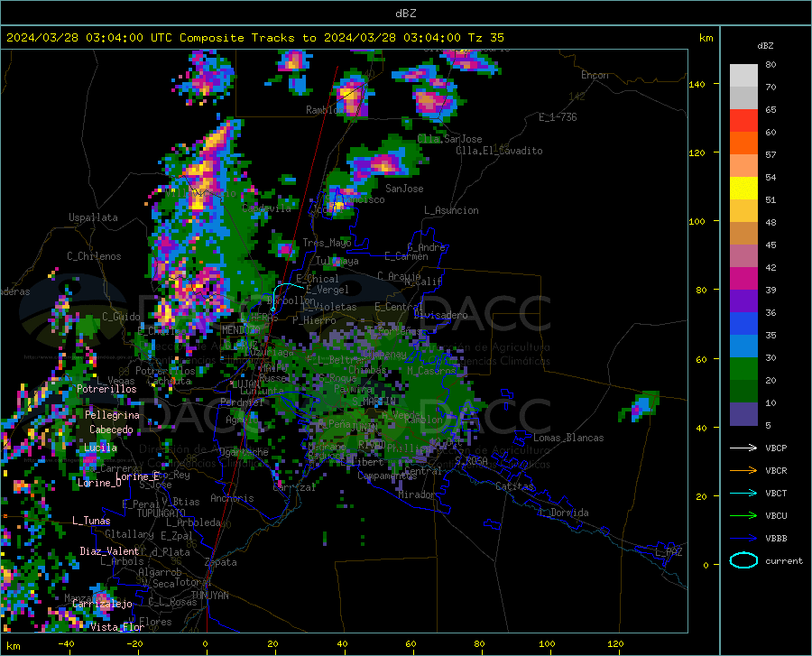Click the Zapata place label

coord(221,562)
